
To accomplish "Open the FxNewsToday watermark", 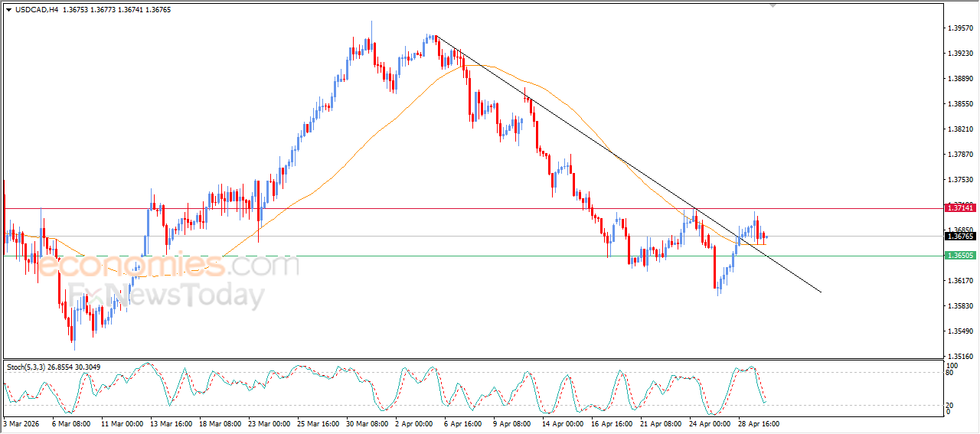I will tap(166, 295).
